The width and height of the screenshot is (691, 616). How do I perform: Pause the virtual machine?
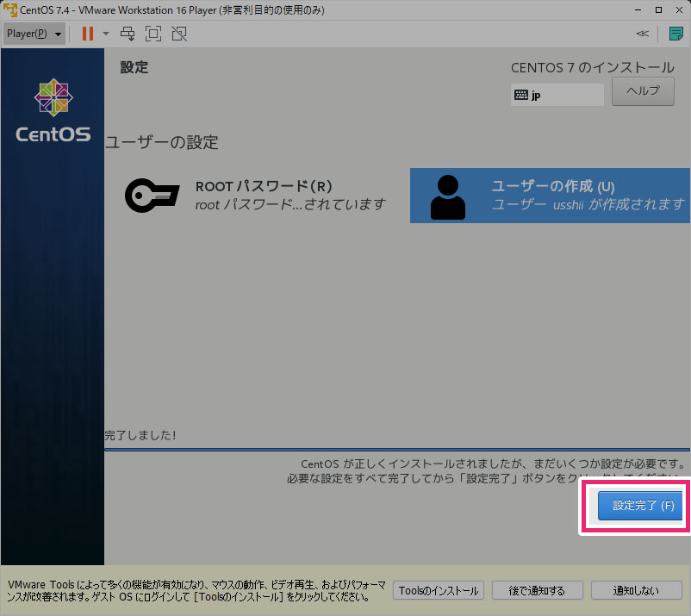tap(88, 34)
